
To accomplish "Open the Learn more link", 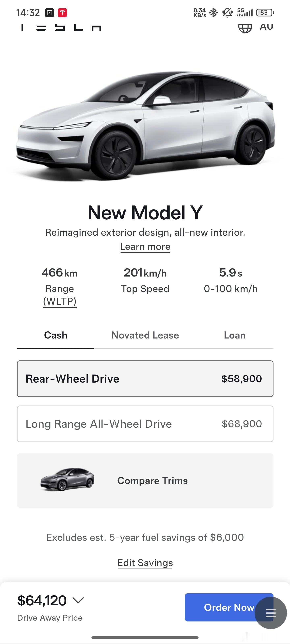I will coord(145,247).
